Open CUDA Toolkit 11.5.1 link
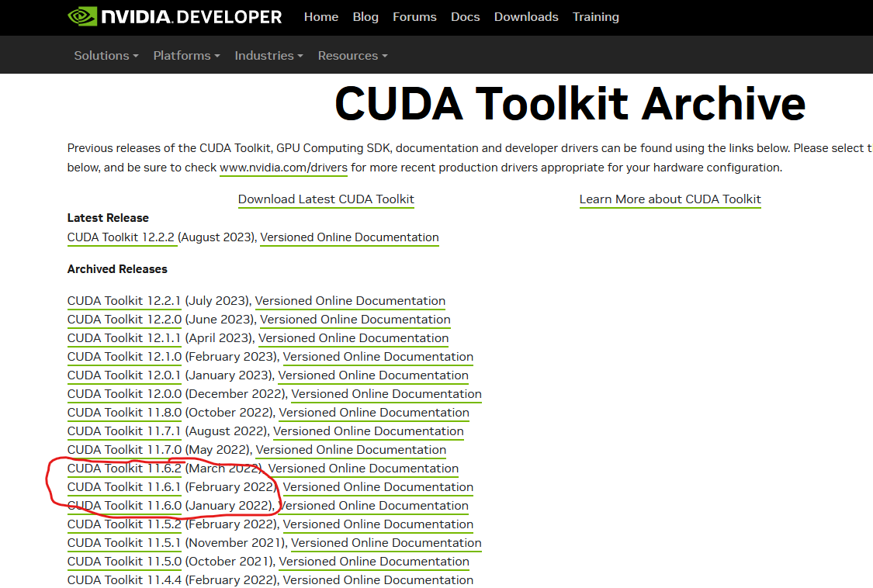 124,544
